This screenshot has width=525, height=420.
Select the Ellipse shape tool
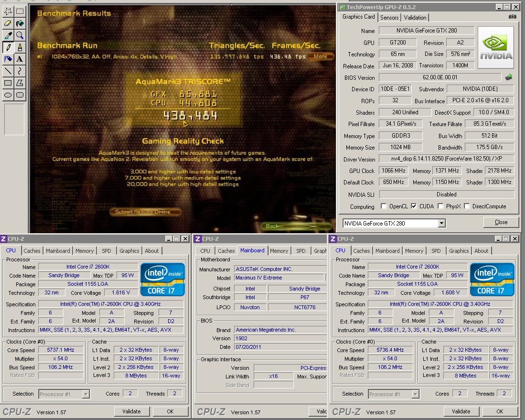[8, 95]
